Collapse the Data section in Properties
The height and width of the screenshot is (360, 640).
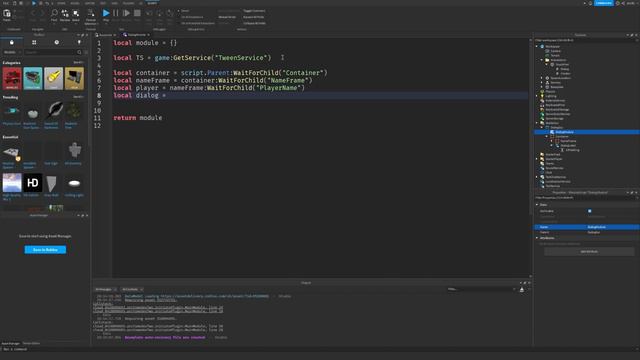click(537, 204)
